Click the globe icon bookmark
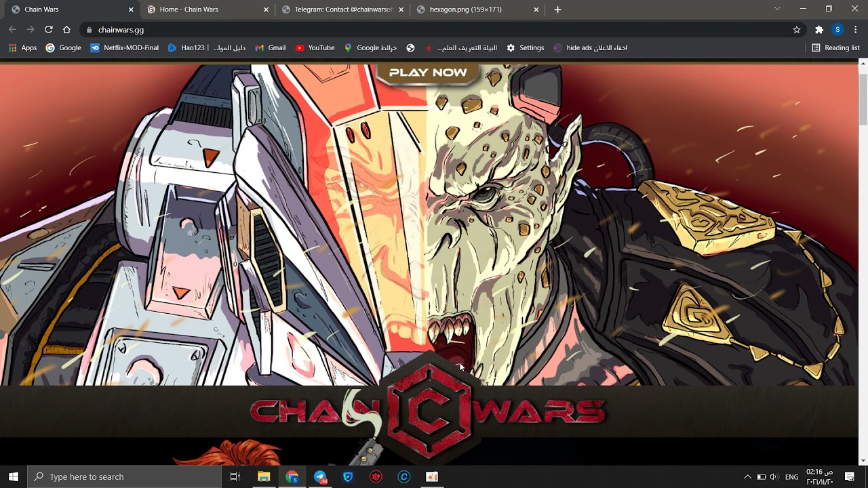The width and height of the screenshot is (868, 488). click(410, 48)
